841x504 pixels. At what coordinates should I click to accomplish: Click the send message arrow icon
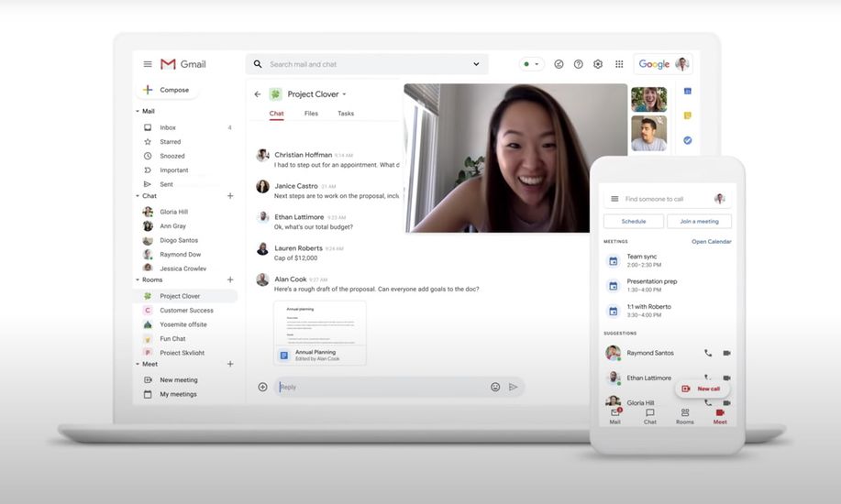tap(514, 387)
